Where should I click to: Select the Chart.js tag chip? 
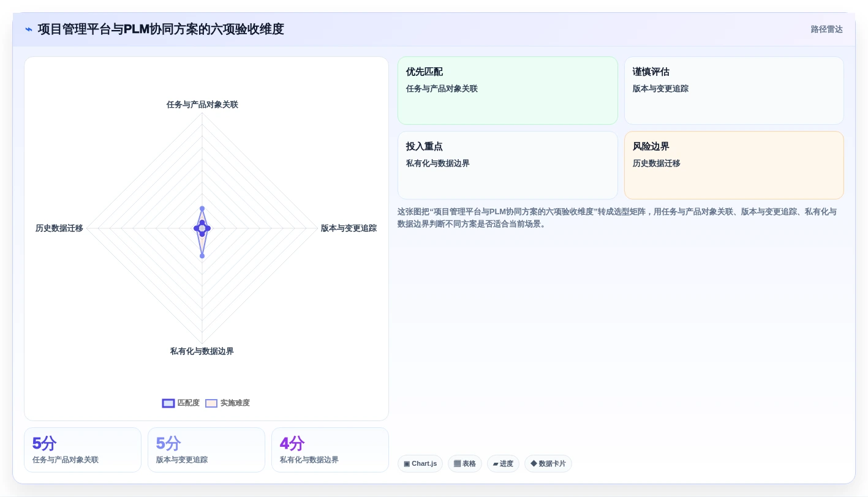point(420,463)
